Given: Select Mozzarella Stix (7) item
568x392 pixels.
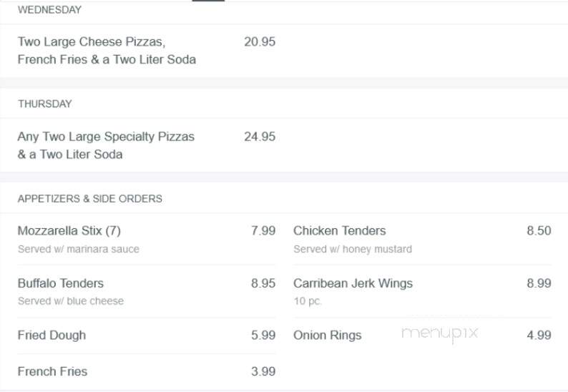Looking at the screenshot, I should 69,231.
